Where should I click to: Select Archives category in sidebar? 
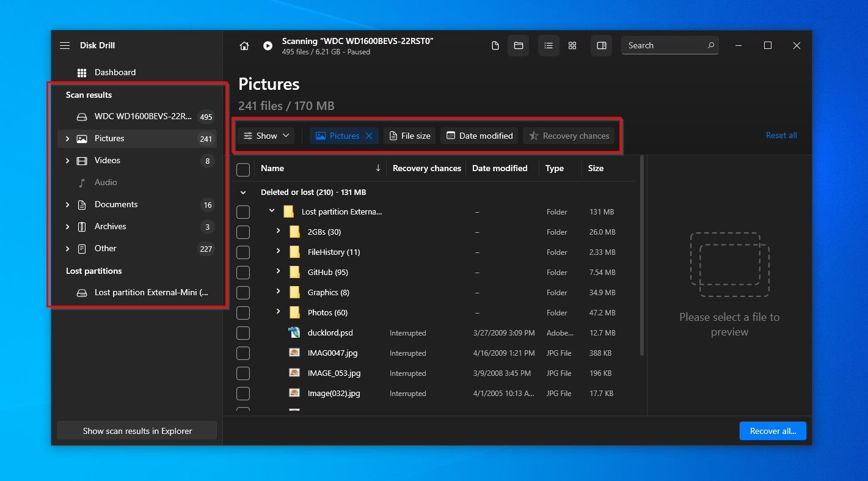pos(137,227)
